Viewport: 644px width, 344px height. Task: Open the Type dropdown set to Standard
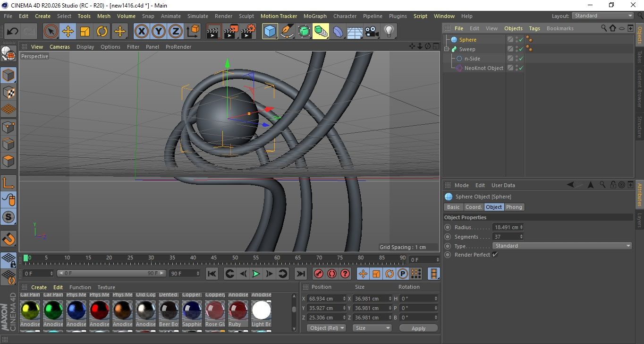tap(562, 246)
